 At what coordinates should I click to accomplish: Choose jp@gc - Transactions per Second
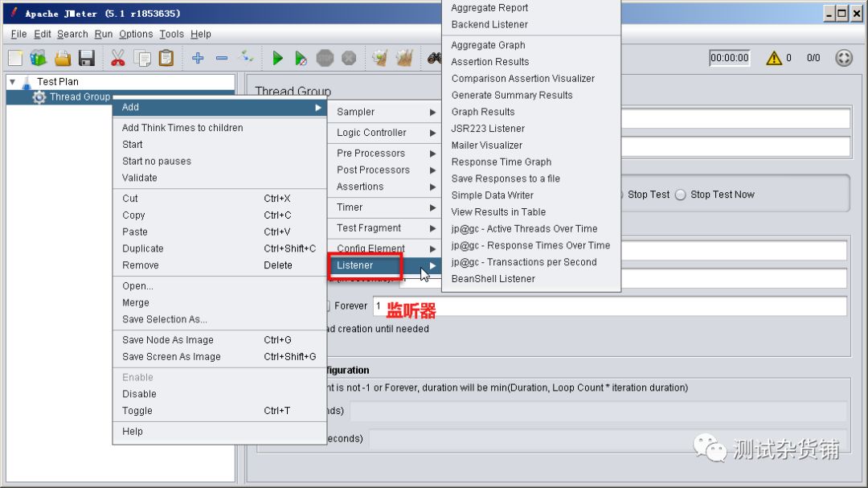pyautogui.click(x=531, y=262)
